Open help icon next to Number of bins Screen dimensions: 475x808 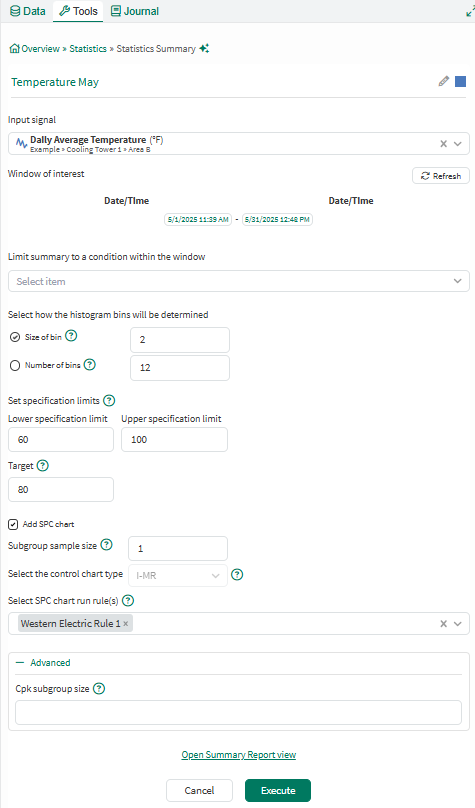(x=90, y=364)
